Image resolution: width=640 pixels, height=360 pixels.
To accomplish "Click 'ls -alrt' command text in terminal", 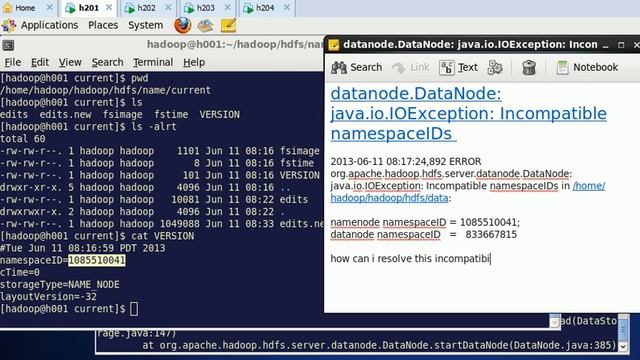I will 154,127.
